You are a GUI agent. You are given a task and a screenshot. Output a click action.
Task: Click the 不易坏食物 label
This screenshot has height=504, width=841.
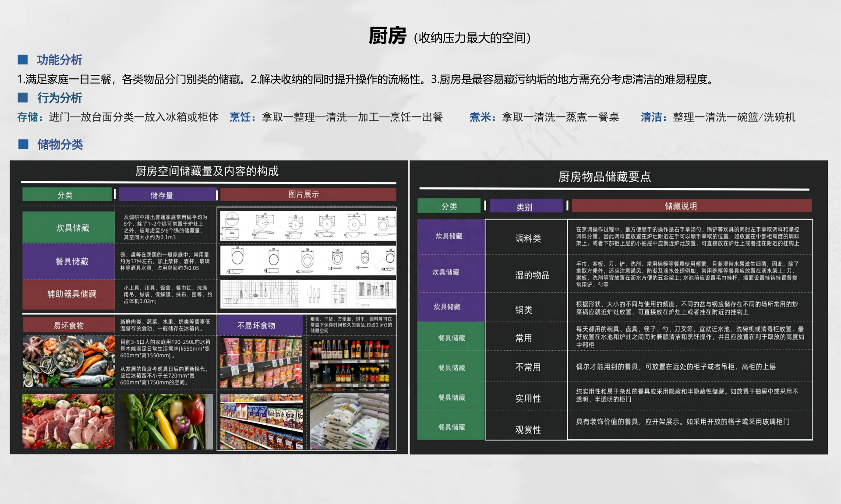pyautogui.click(x=260, y=325)
